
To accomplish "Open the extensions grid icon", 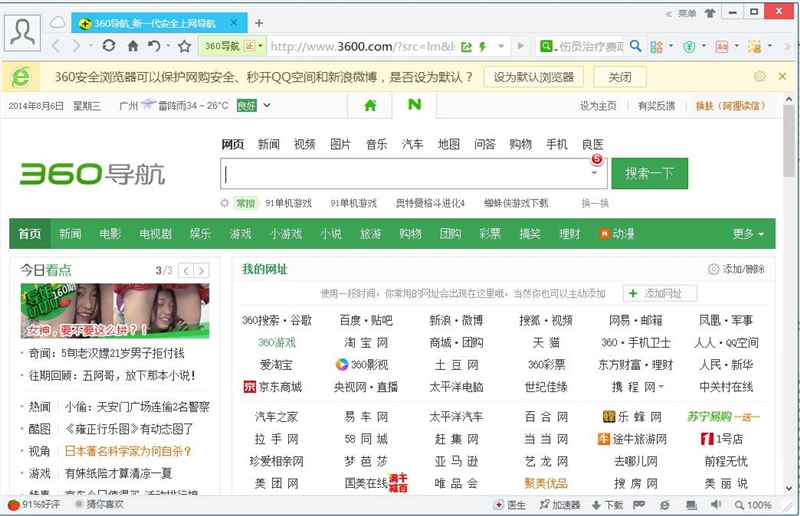I will [x=656, y=47].
